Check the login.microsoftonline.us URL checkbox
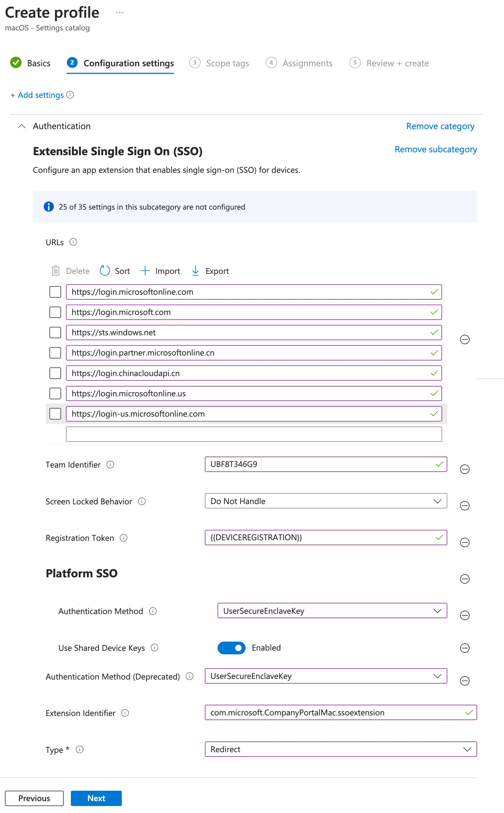Screen dimensions: 504x813 [55, 393]
